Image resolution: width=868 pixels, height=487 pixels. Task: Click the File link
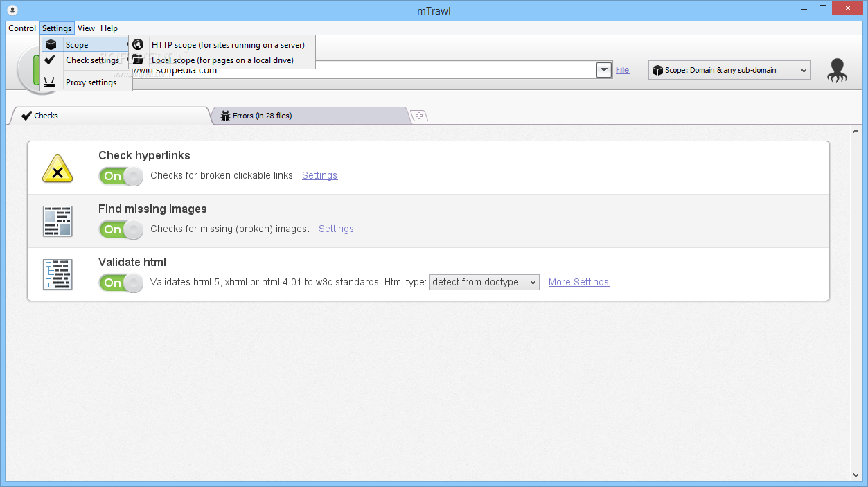click(x=622, y=70)
